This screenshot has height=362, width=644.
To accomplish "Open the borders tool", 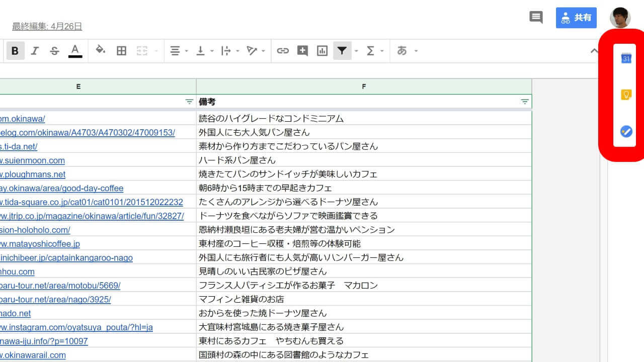I will [121, 51].
